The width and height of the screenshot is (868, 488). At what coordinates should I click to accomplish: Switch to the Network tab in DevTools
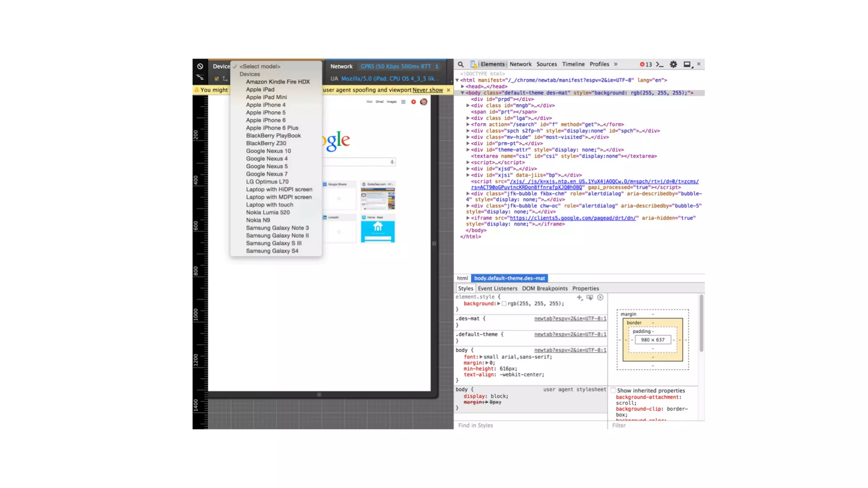[x=520, y=64]
